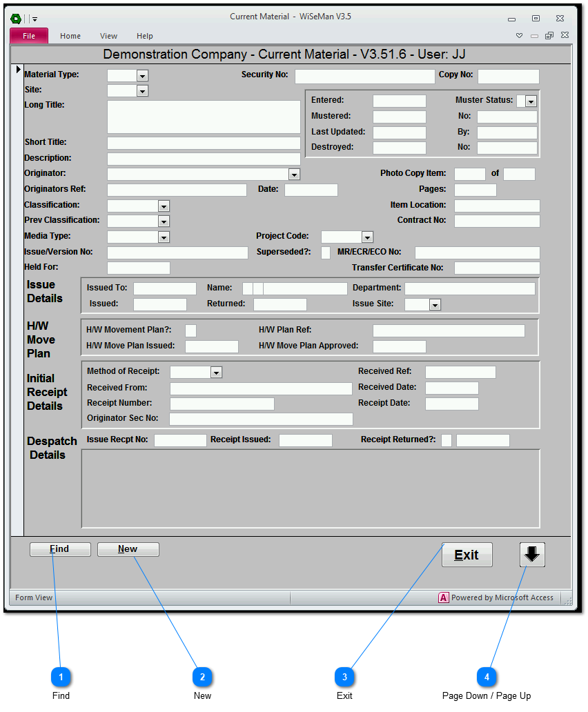Switch to the View ribbon tab
The image size is (588, 712).
[108, 36]
